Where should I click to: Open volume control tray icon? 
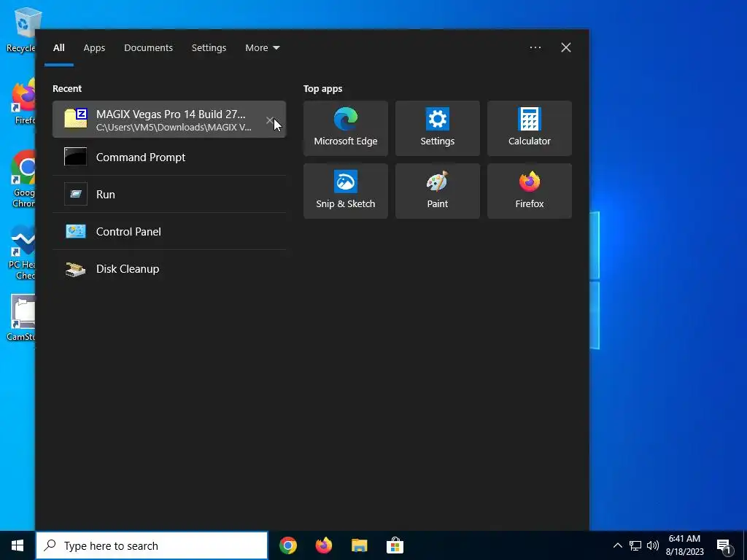tap(653, 545)
